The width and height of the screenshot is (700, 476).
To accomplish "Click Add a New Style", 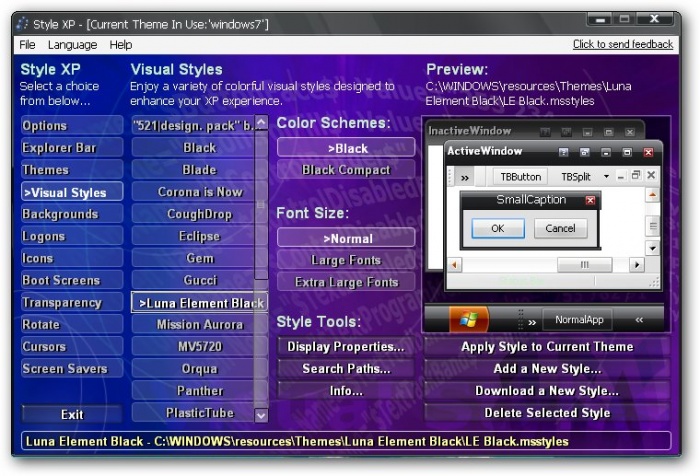I will click(547, 368).
